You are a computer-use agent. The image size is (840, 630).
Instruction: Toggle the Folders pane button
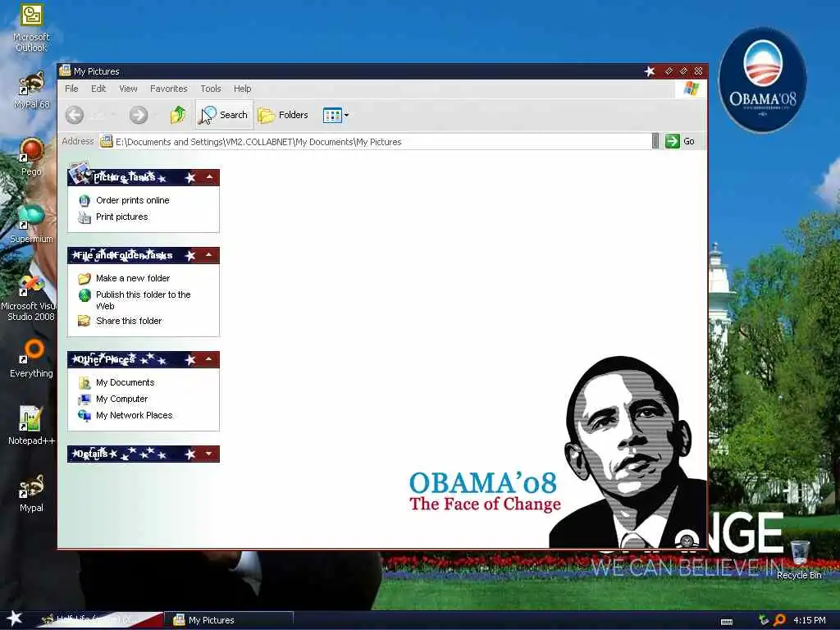283,115
